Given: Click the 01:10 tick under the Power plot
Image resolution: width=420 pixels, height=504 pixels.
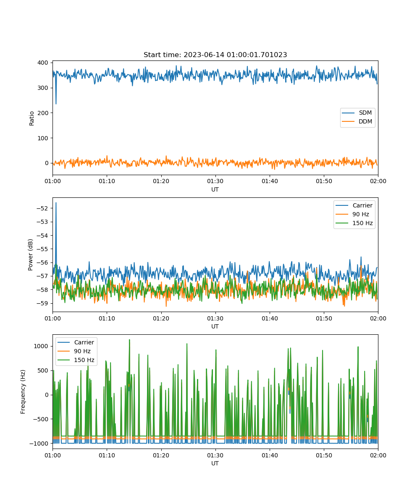Looking at the screenshot, I should 107,318.
